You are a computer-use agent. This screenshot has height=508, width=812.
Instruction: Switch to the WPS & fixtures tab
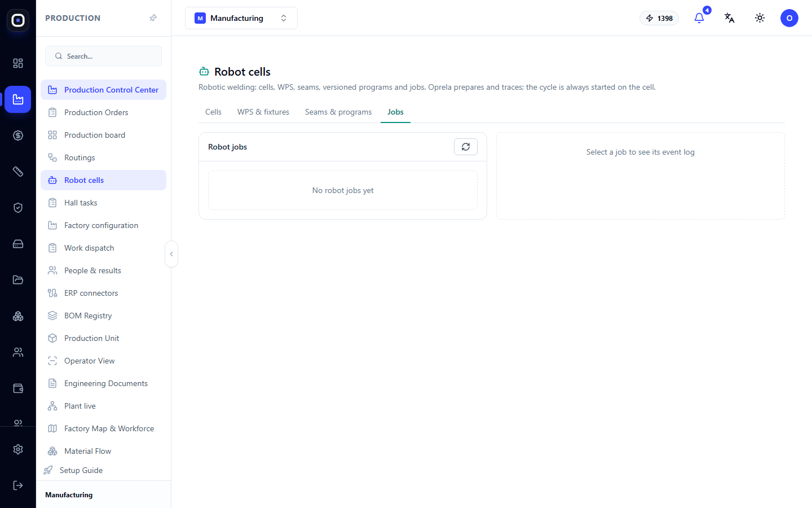tap(263, 112)
